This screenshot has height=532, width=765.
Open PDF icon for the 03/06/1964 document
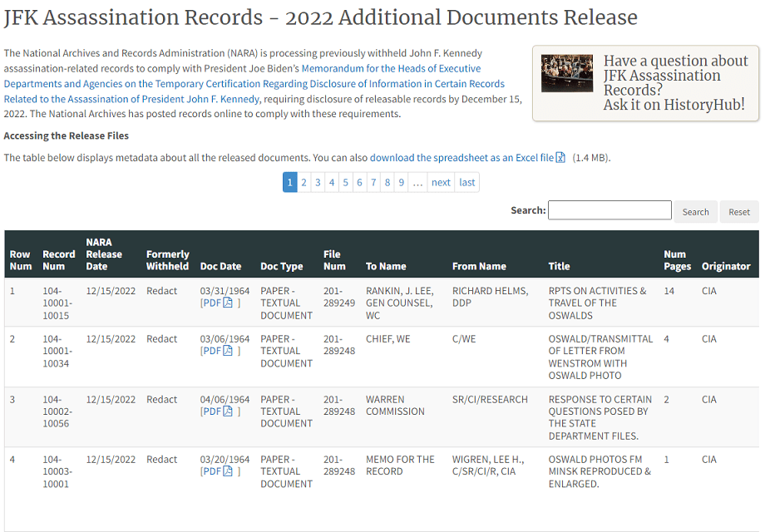228,351
